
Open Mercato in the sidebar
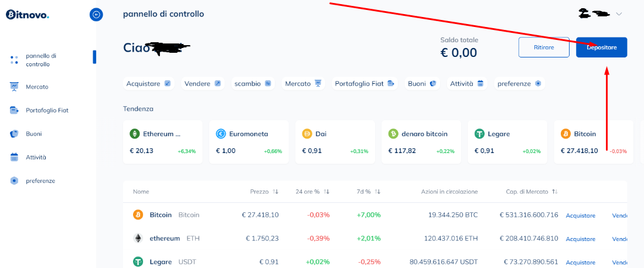click(x=36, y=87)
